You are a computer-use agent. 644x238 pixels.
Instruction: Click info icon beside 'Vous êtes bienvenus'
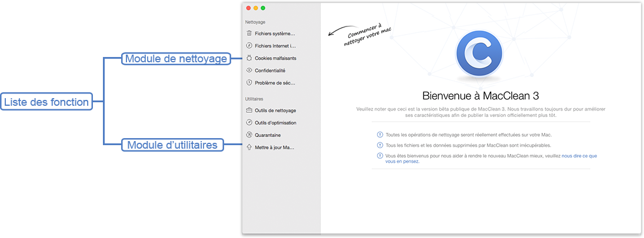[379, 156]
